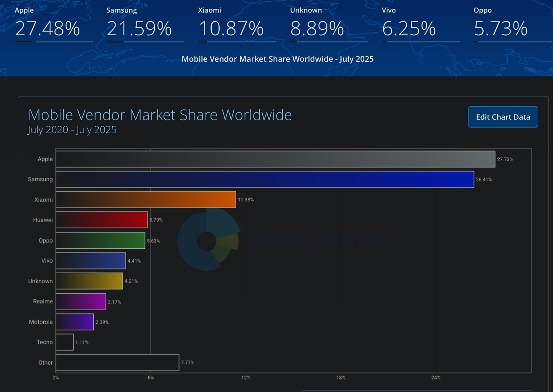Click the red Huawei bar
This screenshot has height=392, width=553.
(x=102, y=220)
